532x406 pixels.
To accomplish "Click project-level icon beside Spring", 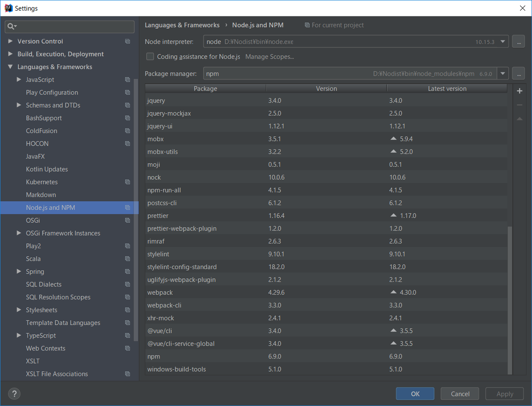I will [x=128, y=272].
